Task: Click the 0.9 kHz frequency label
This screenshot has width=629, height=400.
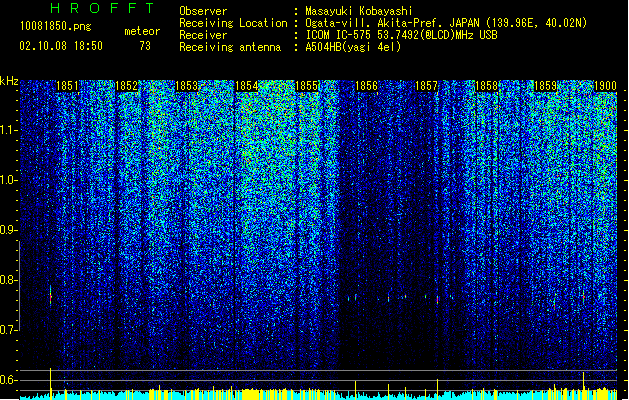Action: pos(8,230)
